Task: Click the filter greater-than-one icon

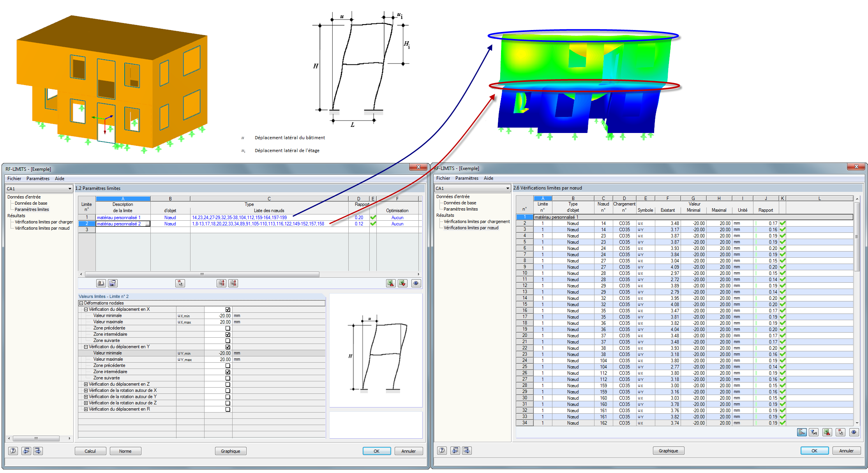Action: point(813,432)
